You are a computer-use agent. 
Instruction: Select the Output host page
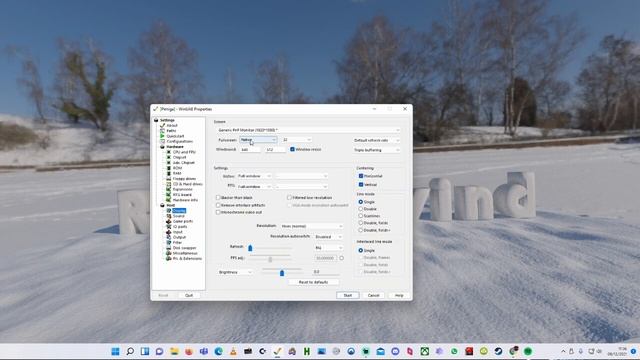(179, 237)
